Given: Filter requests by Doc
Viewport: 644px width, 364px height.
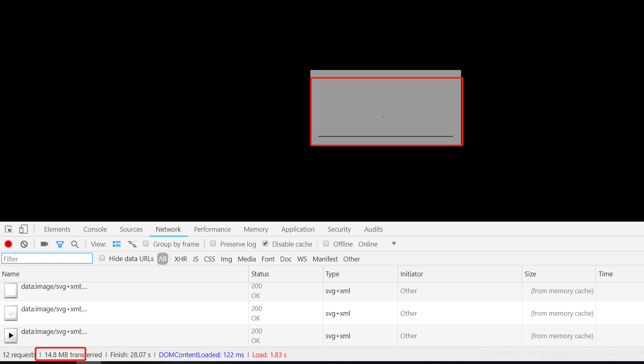Looking at the screenshot, I should [286, 259].
